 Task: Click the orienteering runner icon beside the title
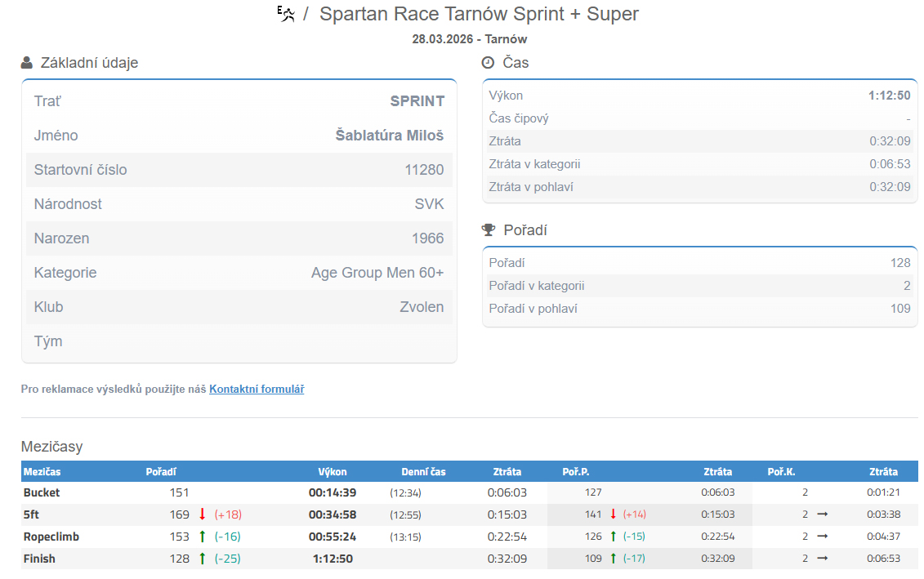(x=286, y=14)
